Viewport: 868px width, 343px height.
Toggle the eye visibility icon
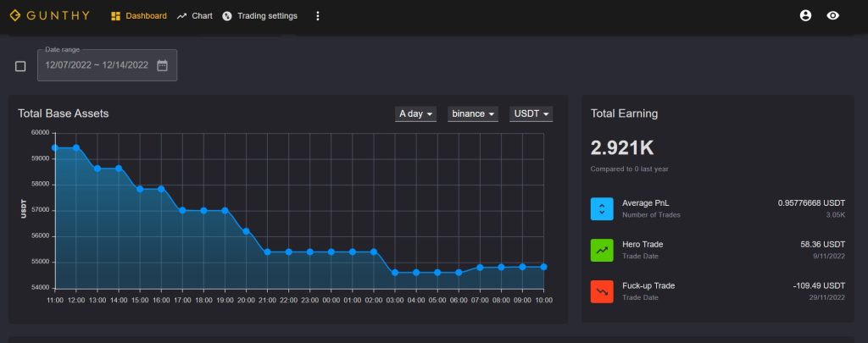pos(832,15)
